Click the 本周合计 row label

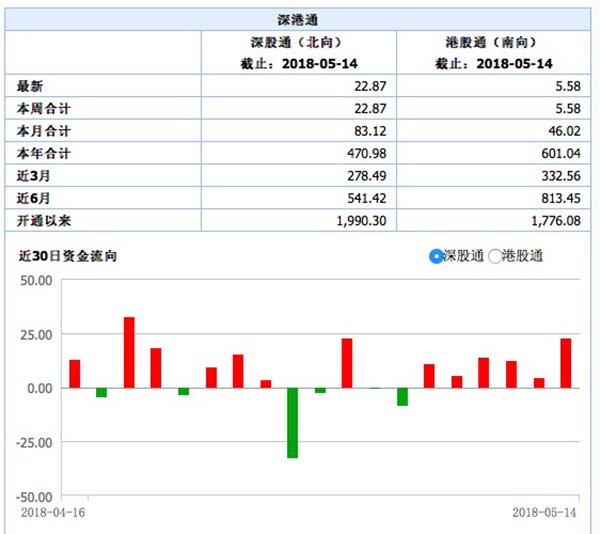(43, 109)
